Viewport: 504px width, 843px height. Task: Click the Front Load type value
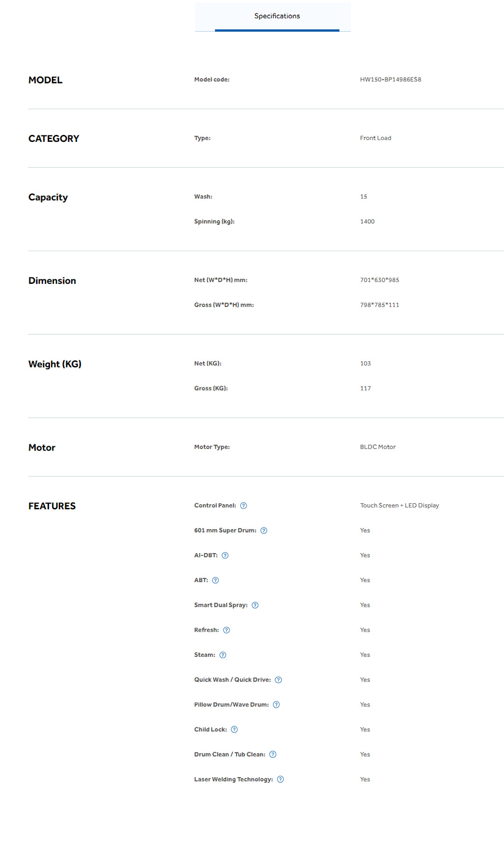point(376,138)
